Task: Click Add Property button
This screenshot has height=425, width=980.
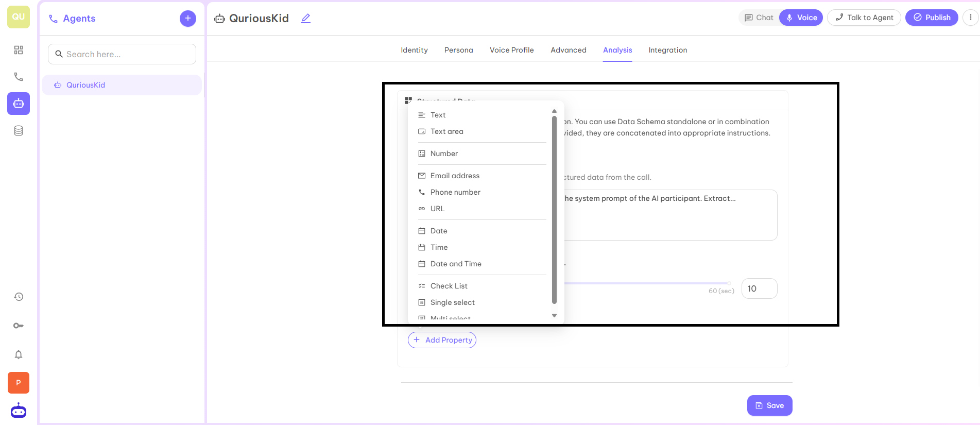Action: point(442,340)
